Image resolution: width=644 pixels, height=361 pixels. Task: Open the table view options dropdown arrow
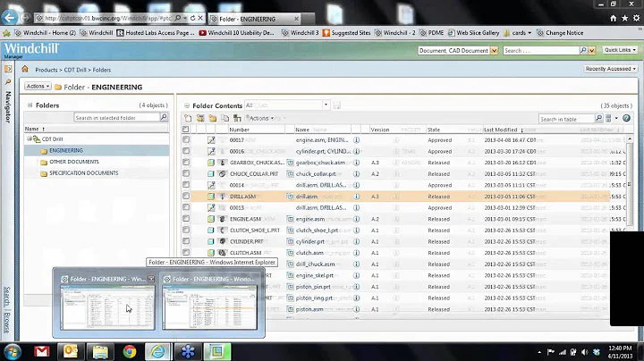(616, 119)
